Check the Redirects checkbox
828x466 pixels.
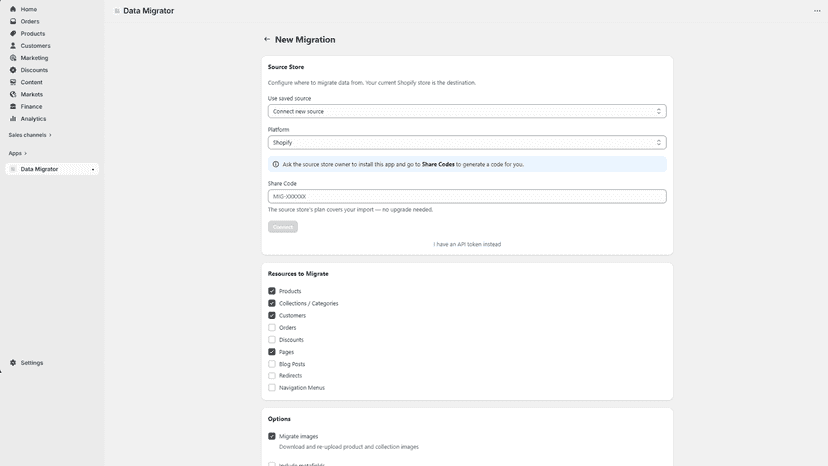(x=272, y=376)
